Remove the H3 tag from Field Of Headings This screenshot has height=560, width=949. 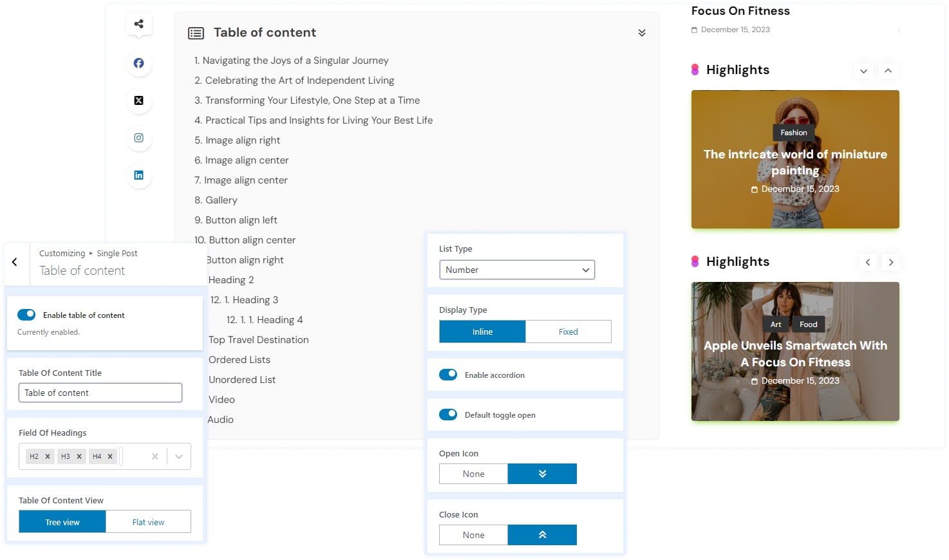click(79, 456)
